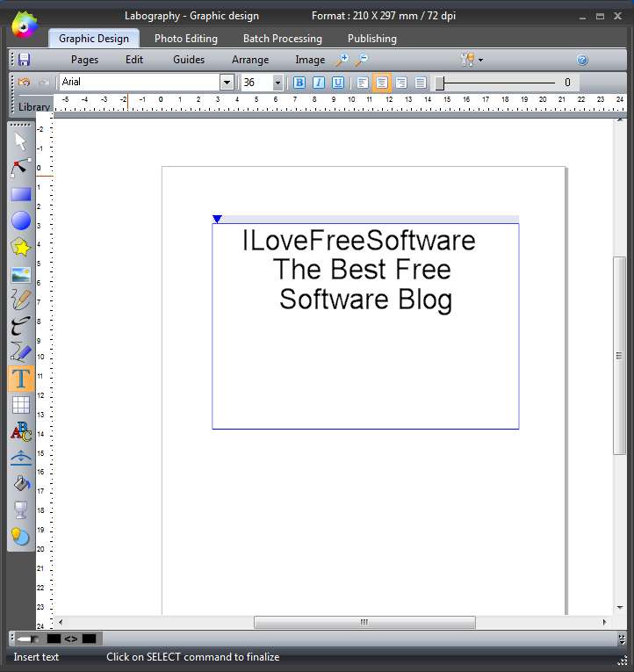Screen dimensions: 634x672
Task: Select the ellipse shape tool
Action: point(20,220)
